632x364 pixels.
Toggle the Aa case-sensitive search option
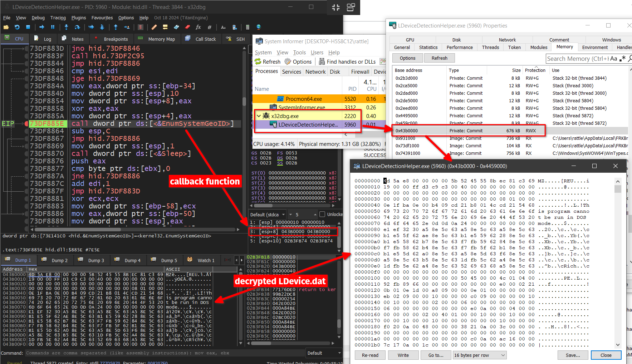[614, 59]
